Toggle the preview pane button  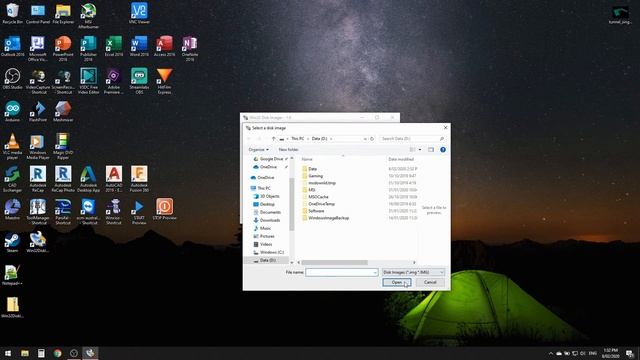[x=431, y=150]
